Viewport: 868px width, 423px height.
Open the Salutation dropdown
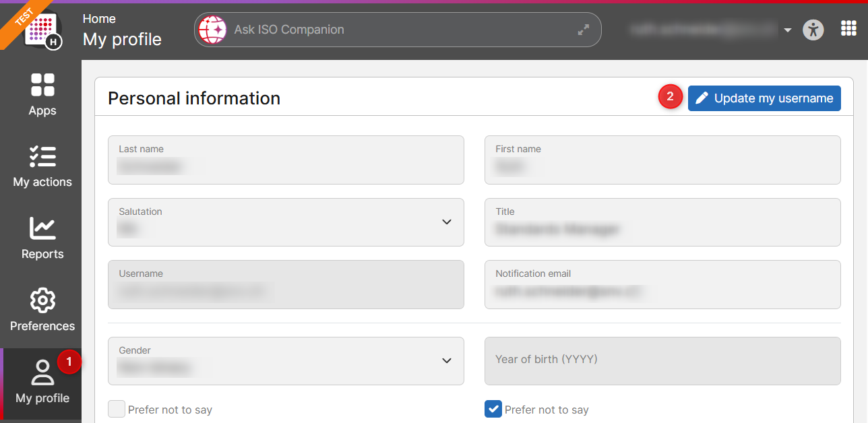pyautogui.click(x=446, y=222)
